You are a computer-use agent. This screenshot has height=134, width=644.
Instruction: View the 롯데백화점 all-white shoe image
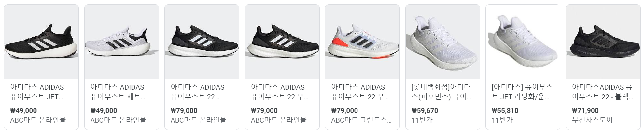pos(443,42)
